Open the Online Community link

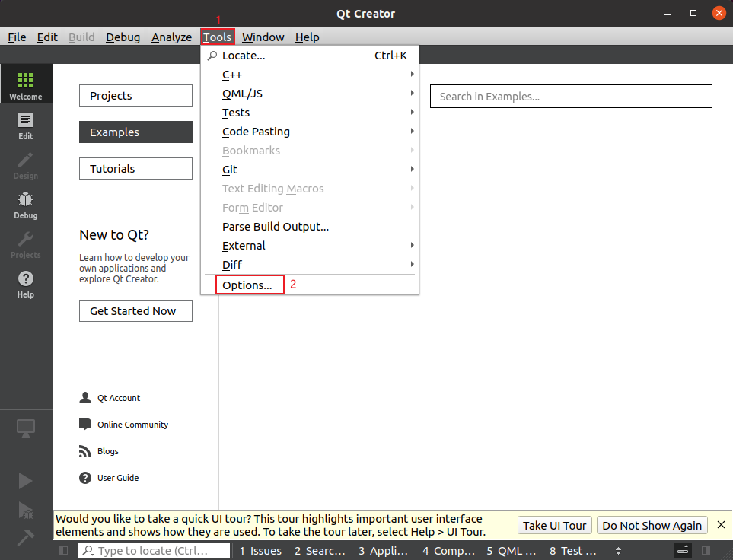coord(132,425)
